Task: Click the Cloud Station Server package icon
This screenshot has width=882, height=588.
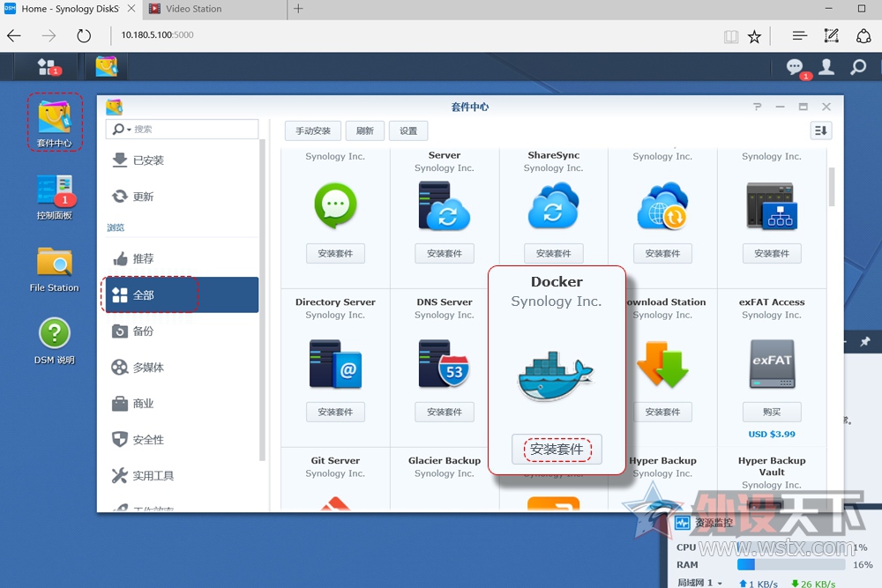Action: pyautogui.click(x=444, y=207)
